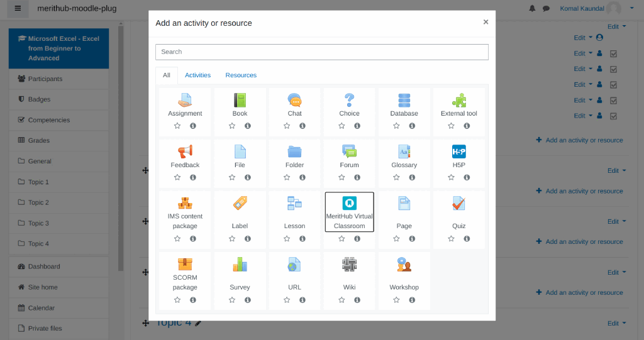Switch to the Activities tab
The width and height of the screenshot is (644, 340).
click(x=197, y=75)
